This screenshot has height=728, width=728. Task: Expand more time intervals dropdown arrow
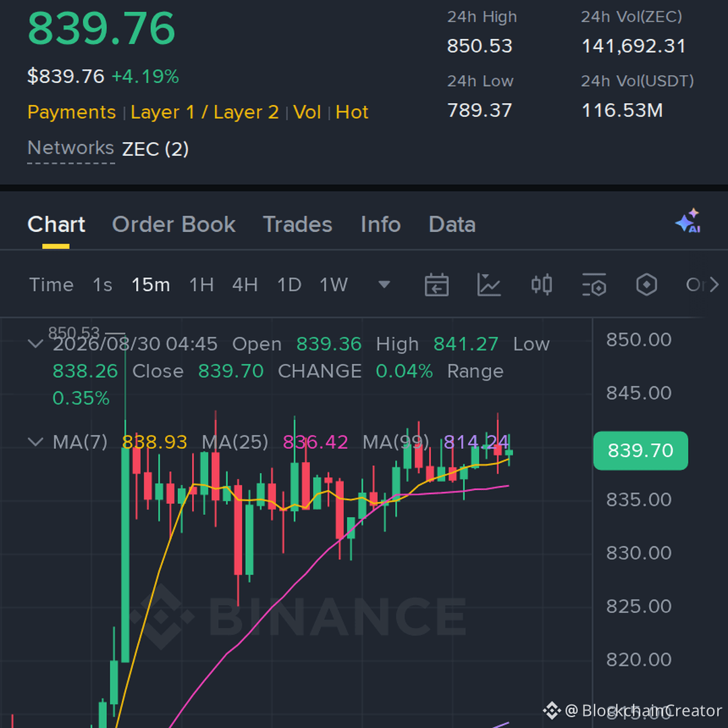pyautogui.click(x=384, y=284)
